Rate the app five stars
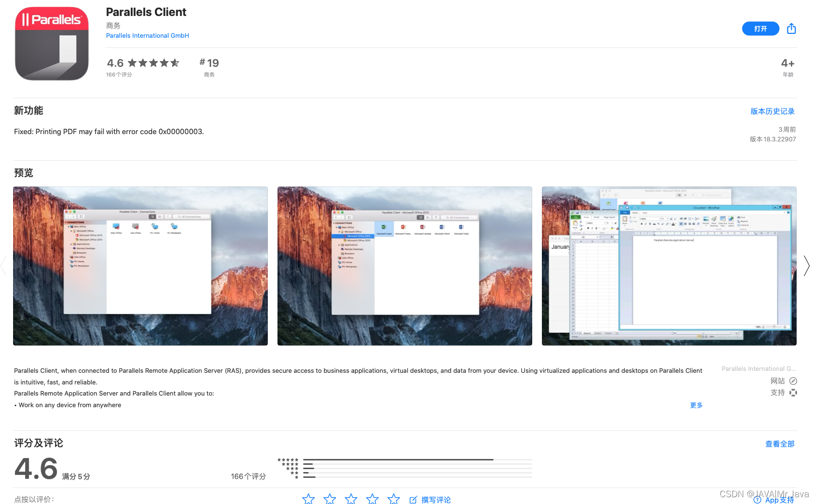 point(393,499)
